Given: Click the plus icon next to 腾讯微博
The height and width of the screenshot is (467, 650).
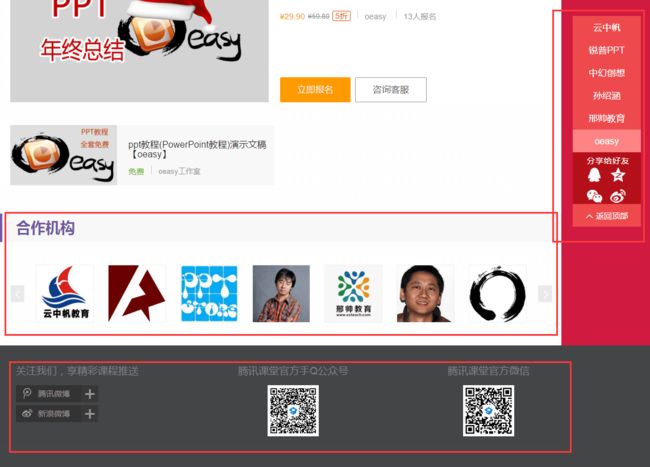Looking at the screenshot, I should (90, 394).
